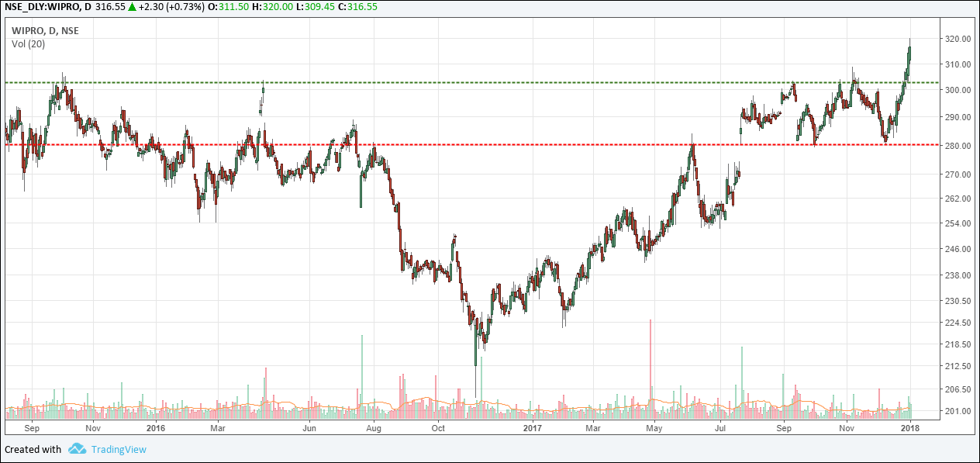The image size is (980, 463).
Task: Click the 212.50 price axis label
Action: point(960,366)
